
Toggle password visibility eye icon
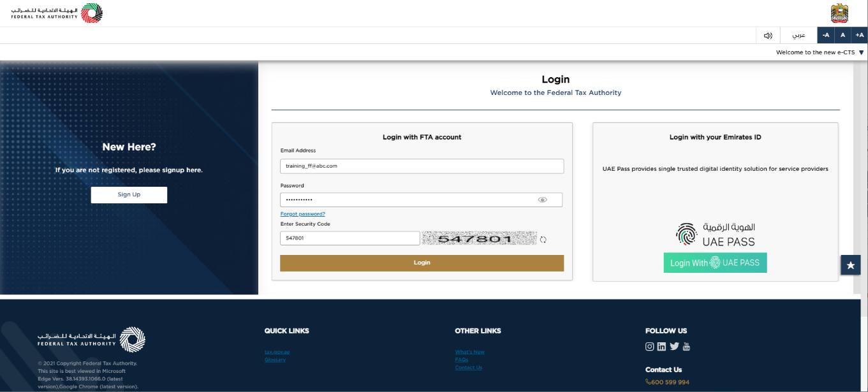[x=543, y=200]
